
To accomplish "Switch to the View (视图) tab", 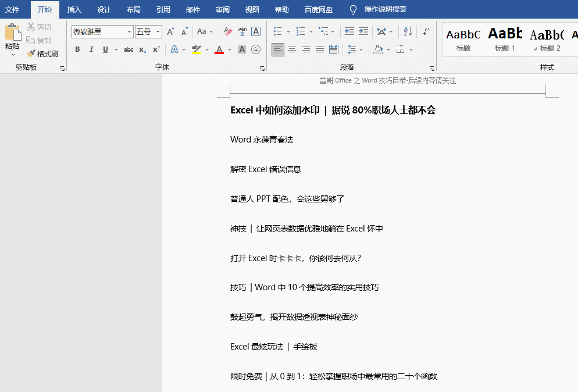I will (x=252, y=9).
